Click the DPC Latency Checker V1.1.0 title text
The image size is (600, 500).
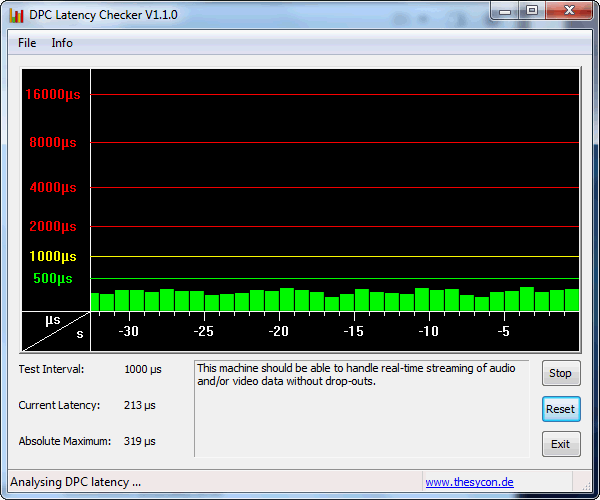[103, 15]
